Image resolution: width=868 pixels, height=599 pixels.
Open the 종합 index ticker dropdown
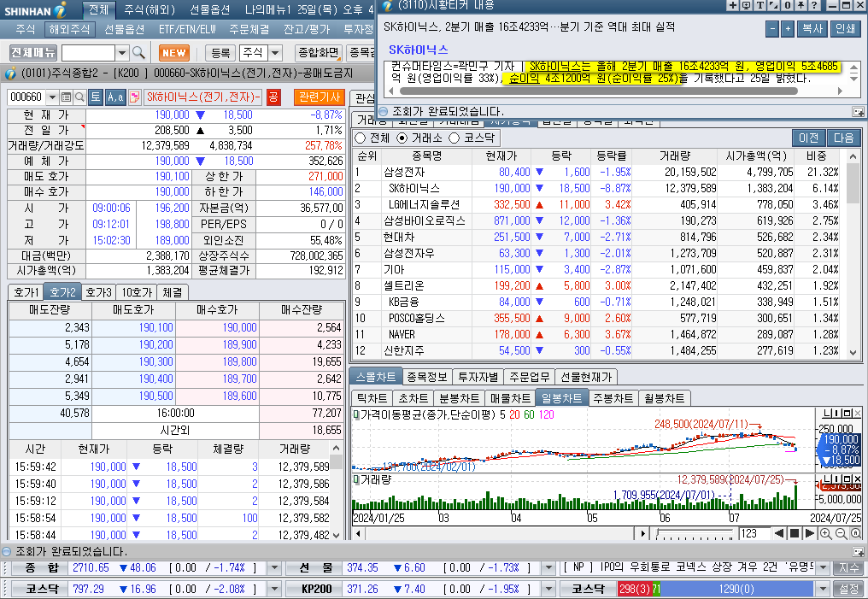274,568
